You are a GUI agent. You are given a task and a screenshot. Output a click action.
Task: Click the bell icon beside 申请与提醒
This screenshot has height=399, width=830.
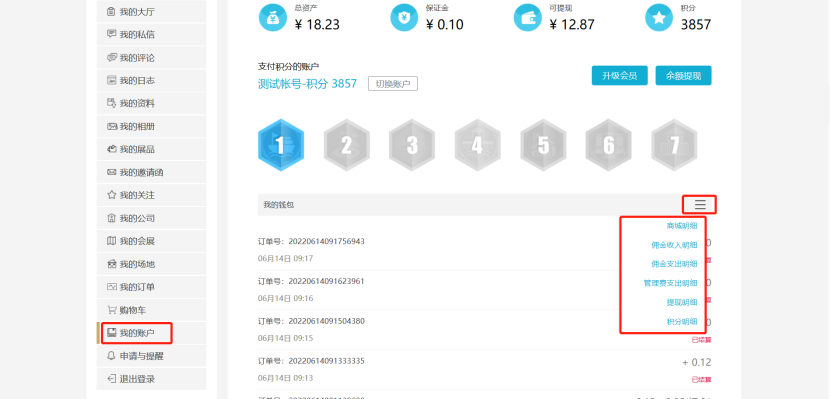111,356
